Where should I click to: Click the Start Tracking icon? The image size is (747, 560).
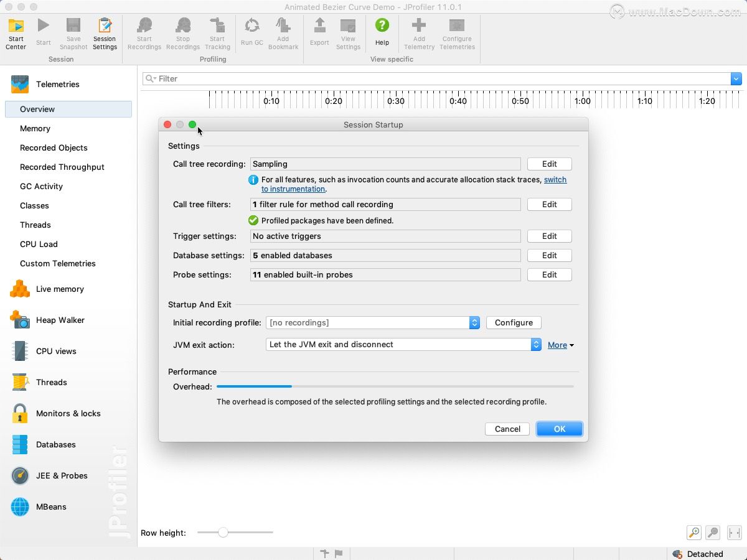(217, 34)
